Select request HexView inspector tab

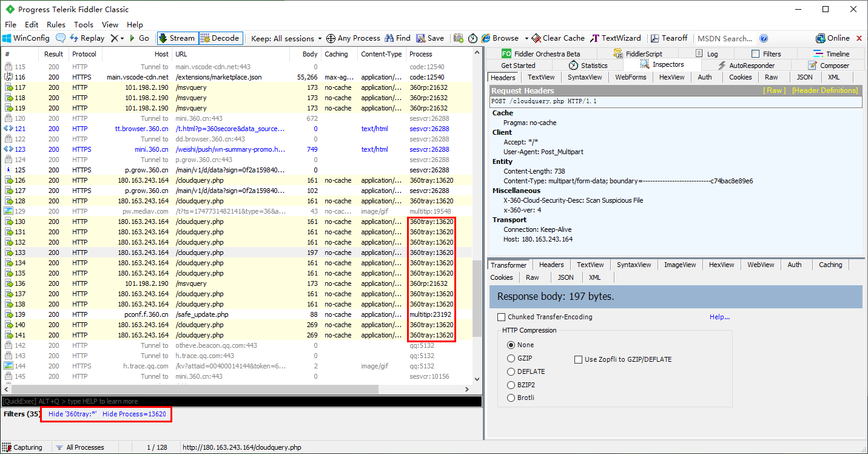point(671,77)
